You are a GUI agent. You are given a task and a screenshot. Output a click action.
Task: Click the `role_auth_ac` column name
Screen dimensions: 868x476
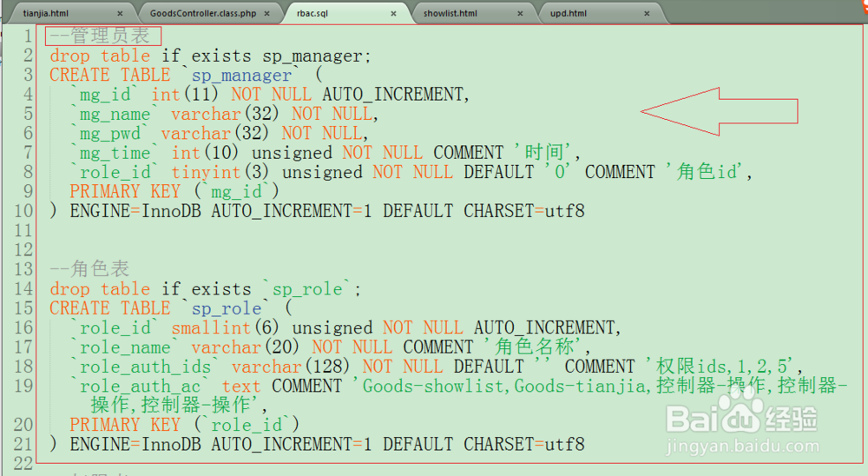coord(138,386)
